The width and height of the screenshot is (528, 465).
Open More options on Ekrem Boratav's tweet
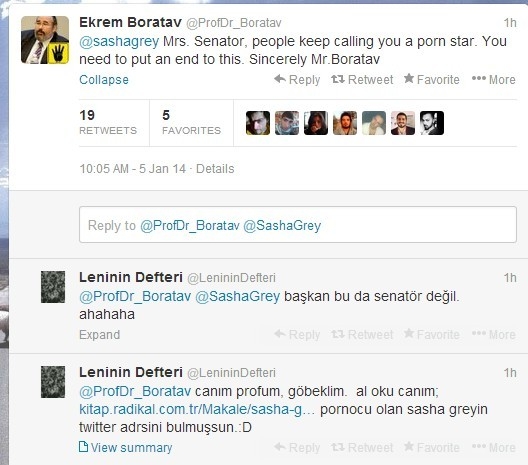(494, 80)
